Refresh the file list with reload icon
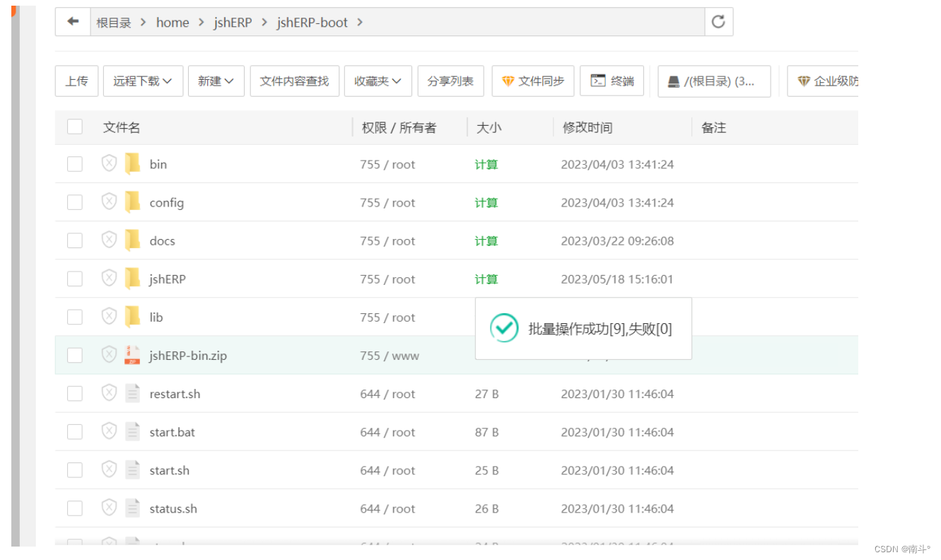This screenshot has width=941, height=560. (718, 22)
